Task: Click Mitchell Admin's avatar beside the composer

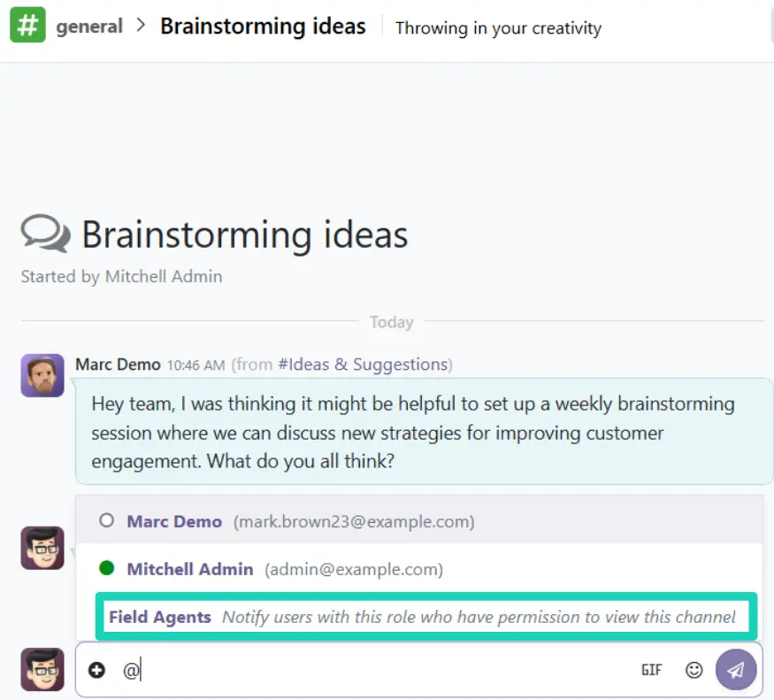Action: click(42, 669)
